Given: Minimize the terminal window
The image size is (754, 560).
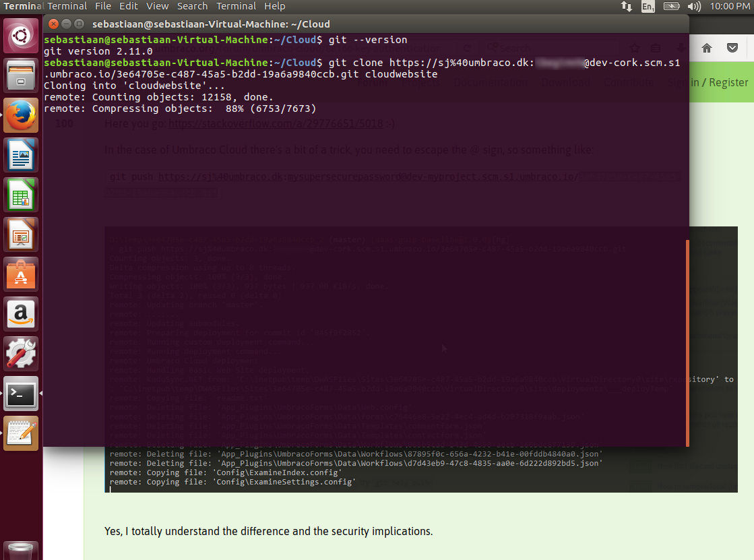Looking at the screenshot, I should click(66, 24).
